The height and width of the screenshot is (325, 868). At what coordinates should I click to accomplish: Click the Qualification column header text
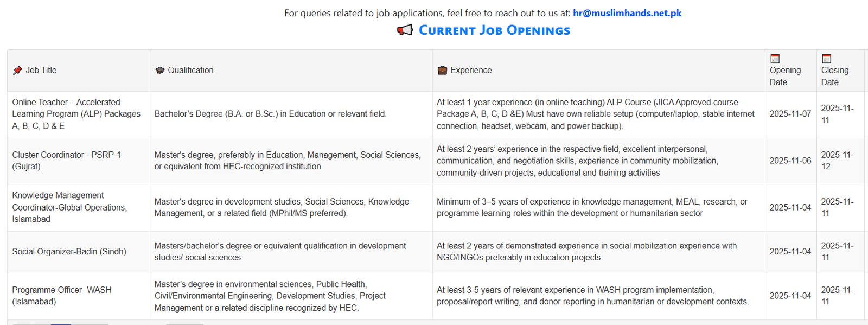(190, 71)
